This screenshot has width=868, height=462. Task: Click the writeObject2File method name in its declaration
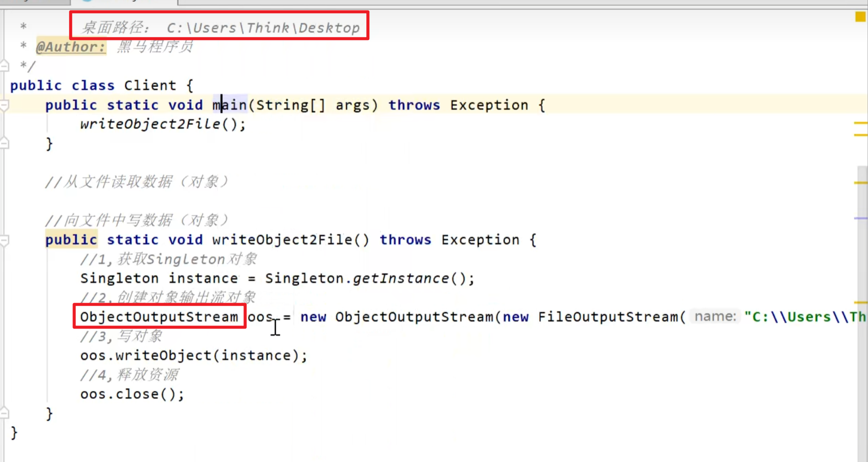pos(282,240)
